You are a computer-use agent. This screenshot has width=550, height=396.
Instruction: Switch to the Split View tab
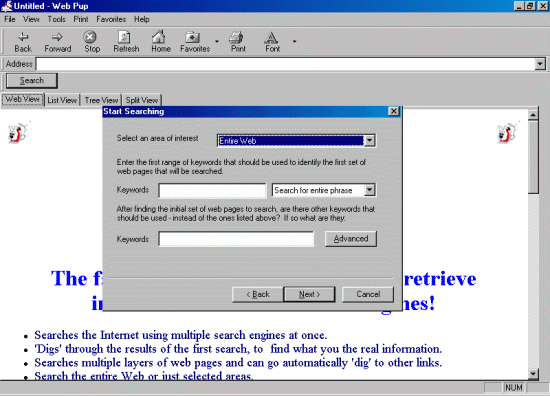tap(142, 100)
